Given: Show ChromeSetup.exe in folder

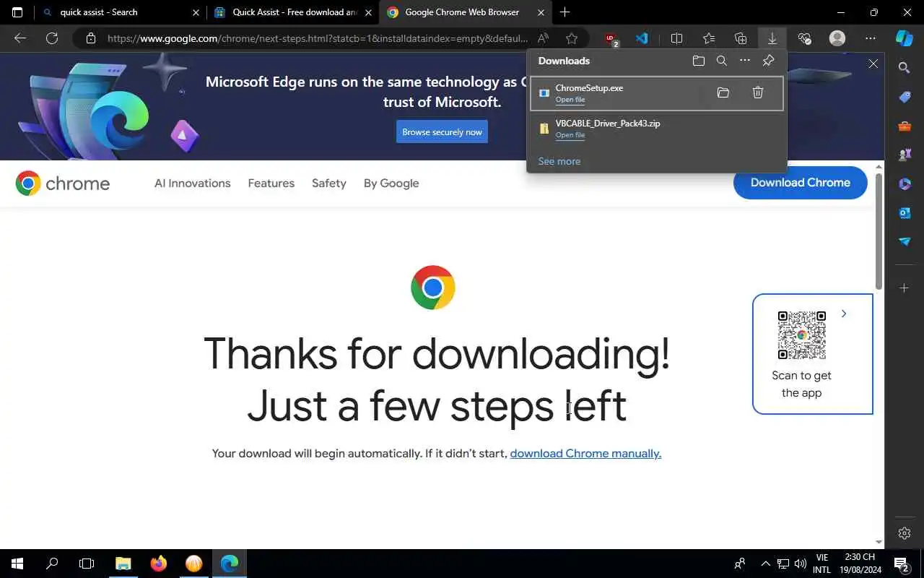Looking at the screenshot, I should [723, 92].
